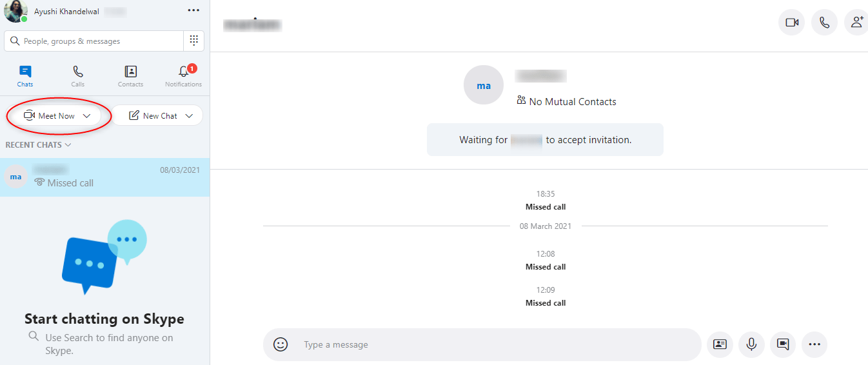This screenshot has height=365, width=868.
Task: Expand the Meet Now dropdown
Action: (x=86, y=116)
